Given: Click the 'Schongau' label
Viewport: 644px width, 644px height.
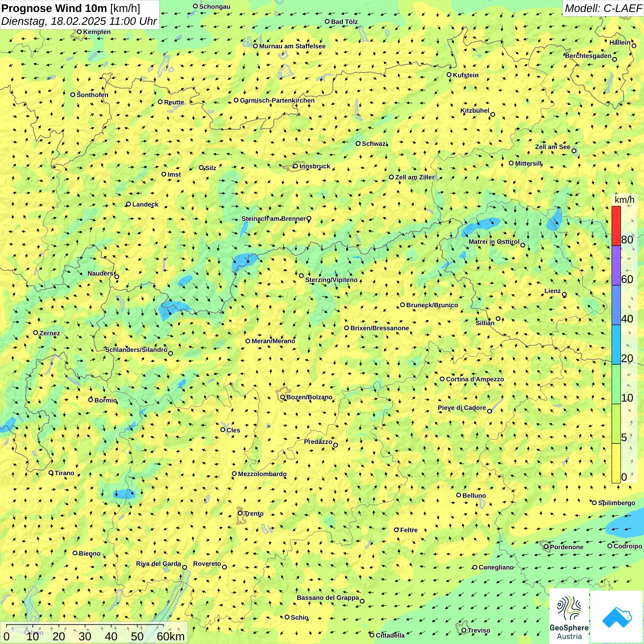Looking at the screenshot, I should 215,6.
